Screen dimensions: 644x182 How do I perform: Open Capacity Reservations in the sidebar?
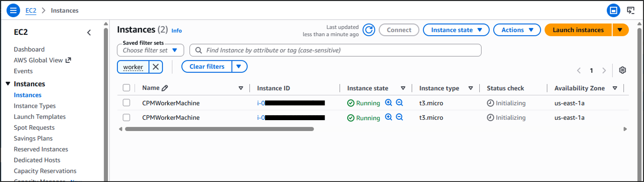click(x=45, y=171)
